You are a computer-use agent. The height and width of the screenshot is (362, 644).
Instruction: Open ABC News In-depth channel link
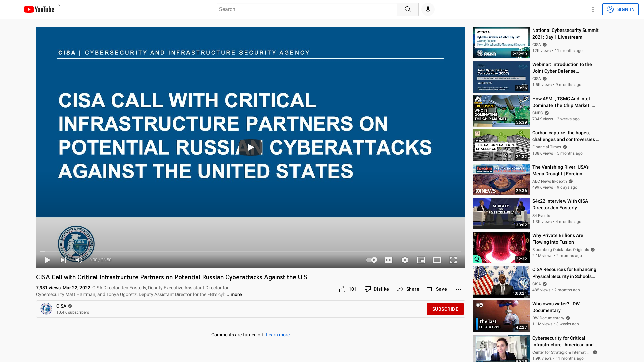tap(549, 182)
